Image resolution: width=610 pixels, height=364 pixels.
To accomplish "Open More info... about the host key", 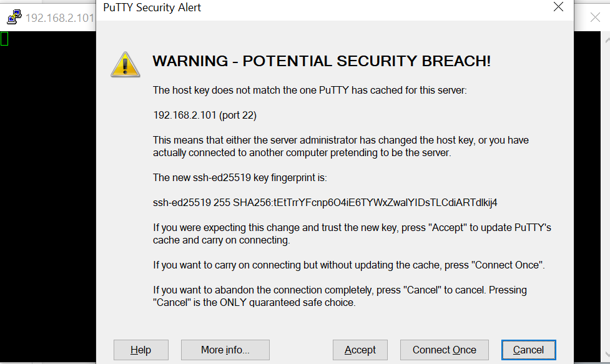I will 225,350.
